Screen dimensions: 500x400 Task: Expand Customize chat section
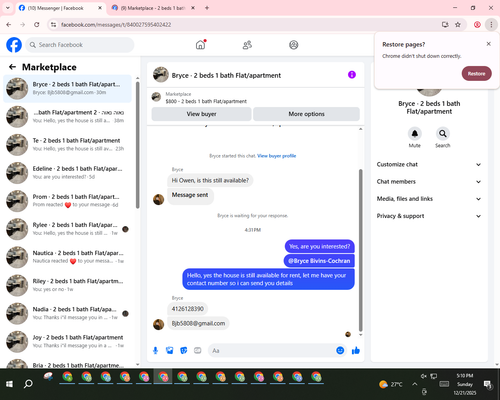tap(429, 164)
